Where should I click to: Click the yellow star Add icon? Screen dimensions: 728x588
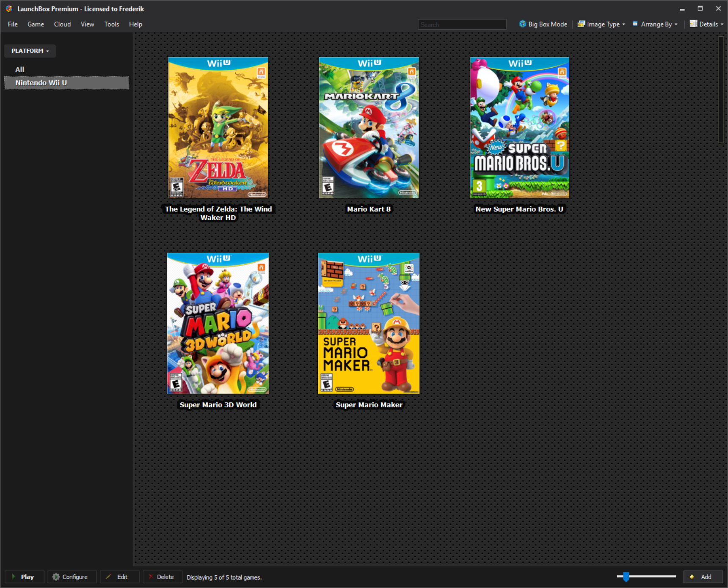692,577
